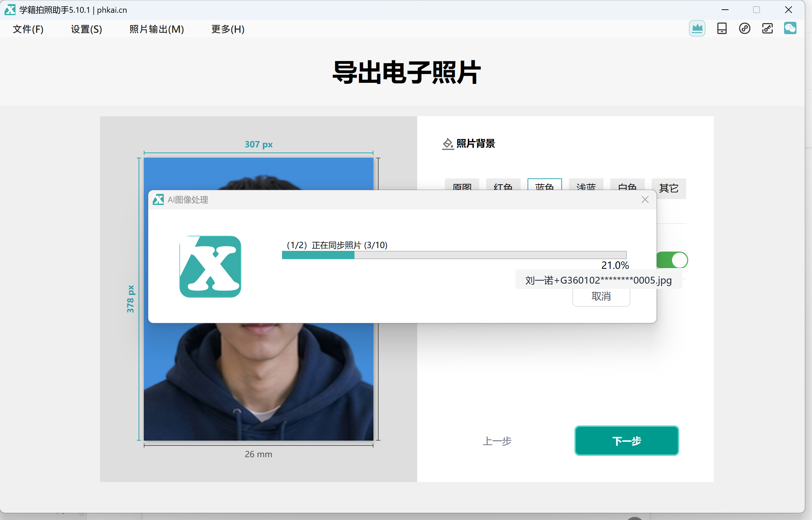Go back with 上一步
Viewport: 812px width, 520px height.
pos(497,441)
